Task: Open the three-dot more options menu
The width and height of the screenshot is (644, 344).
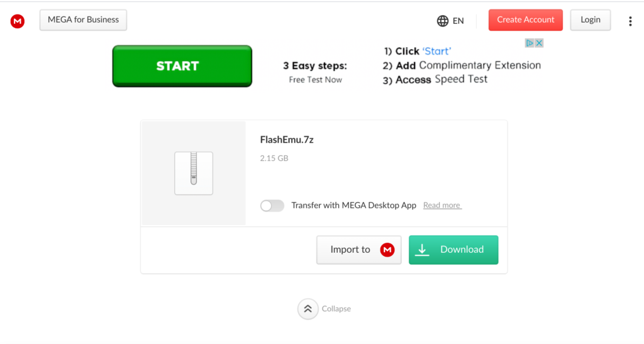Action: coord(630,21)
